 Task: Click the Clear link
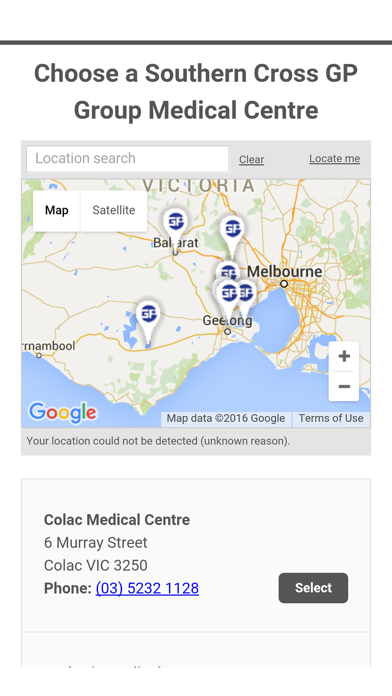point(252,159)
